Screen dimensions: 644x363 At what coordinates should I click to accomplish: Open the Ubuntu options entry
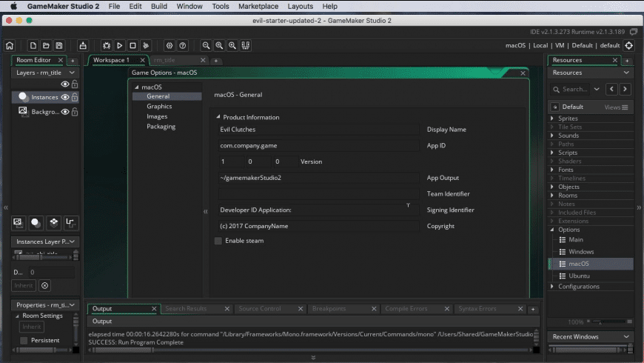[579, 276]
